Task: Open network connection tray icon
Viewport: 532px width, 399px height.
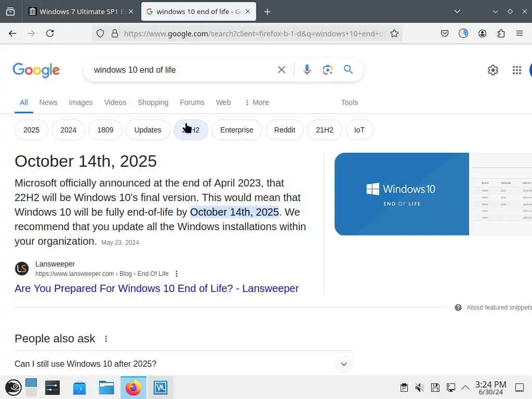Action: pos(450,388)
